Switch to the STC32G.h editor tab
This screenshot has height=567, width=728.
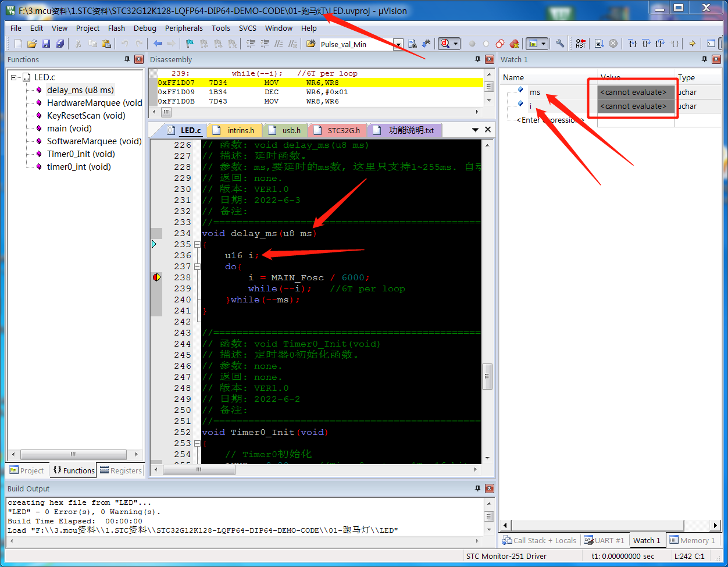coord(338,130)
